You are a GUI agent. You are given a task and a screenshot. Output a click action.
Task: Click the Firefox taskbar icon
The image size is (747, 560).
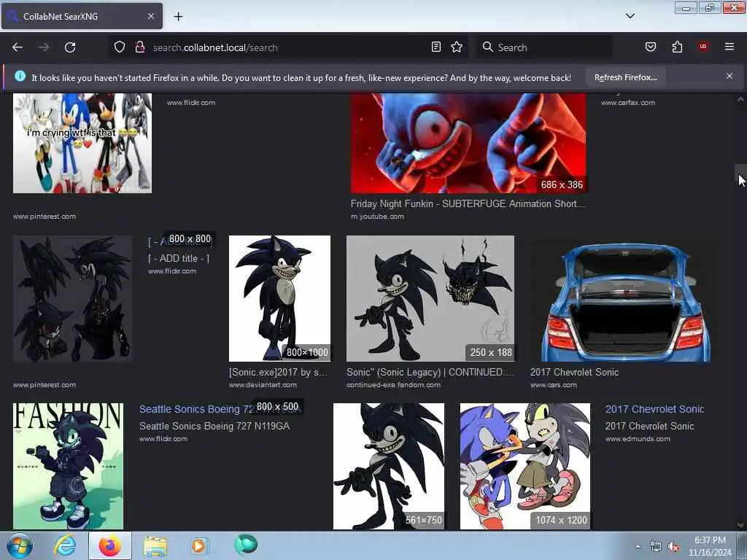pos(110,545)
